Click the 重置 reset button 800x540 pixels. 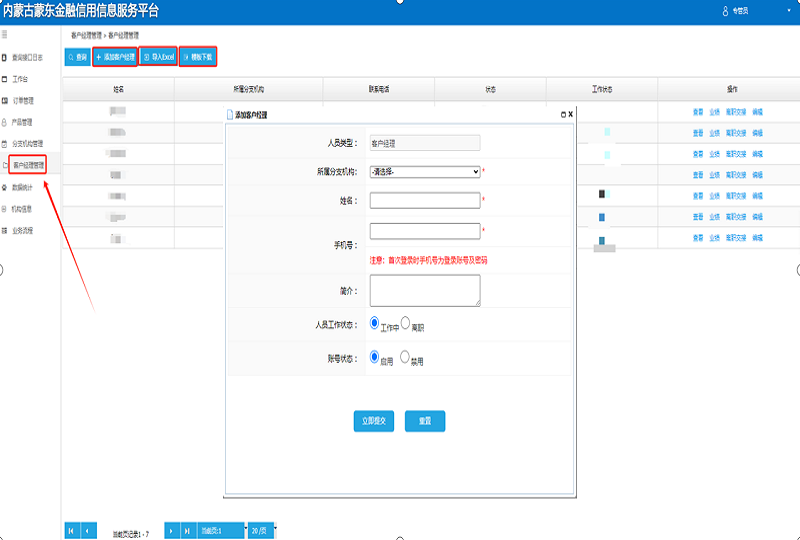pyautogui.click(x=425, y=421)
